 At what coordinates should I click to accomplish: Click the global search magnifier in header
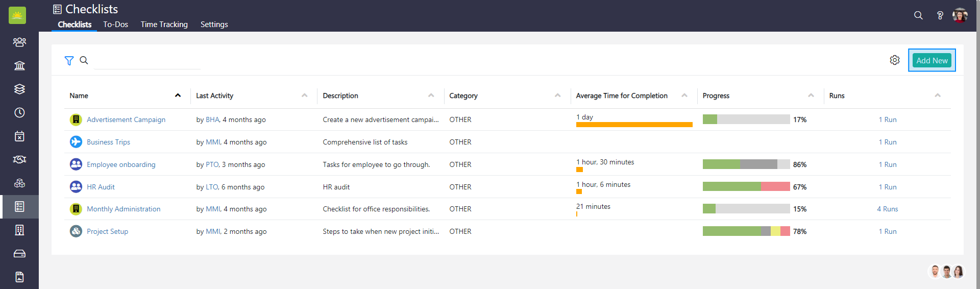(x=918, y=15)
